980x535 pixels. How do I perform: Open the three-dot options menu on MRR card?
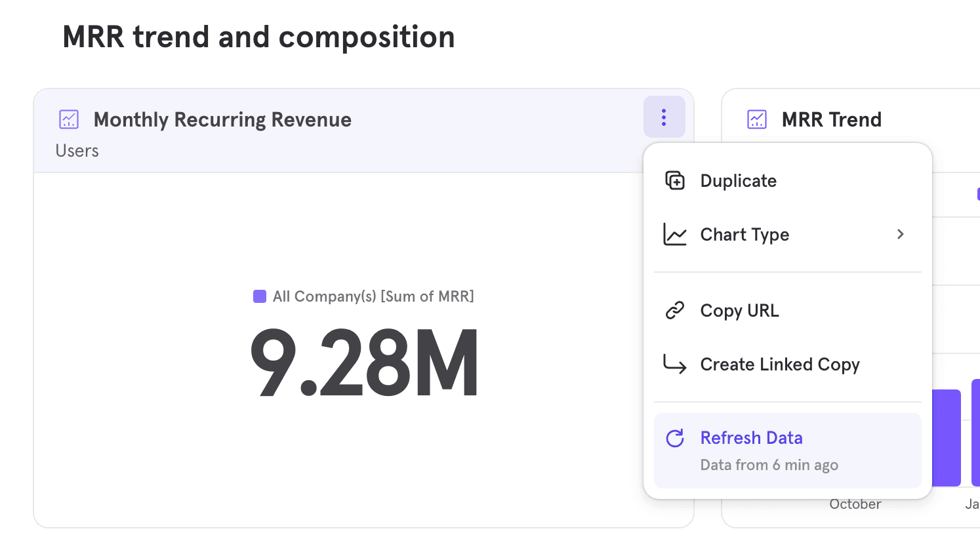tap(664, 117)
